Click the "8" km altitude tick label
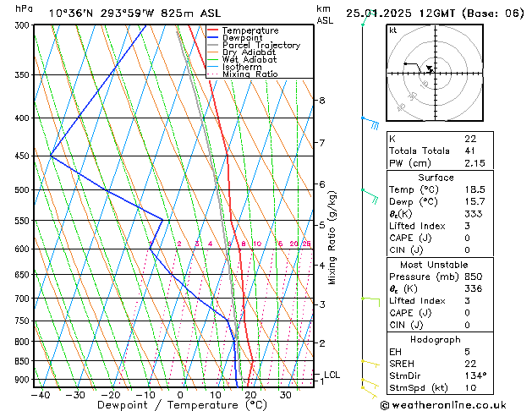 point(322,101)
